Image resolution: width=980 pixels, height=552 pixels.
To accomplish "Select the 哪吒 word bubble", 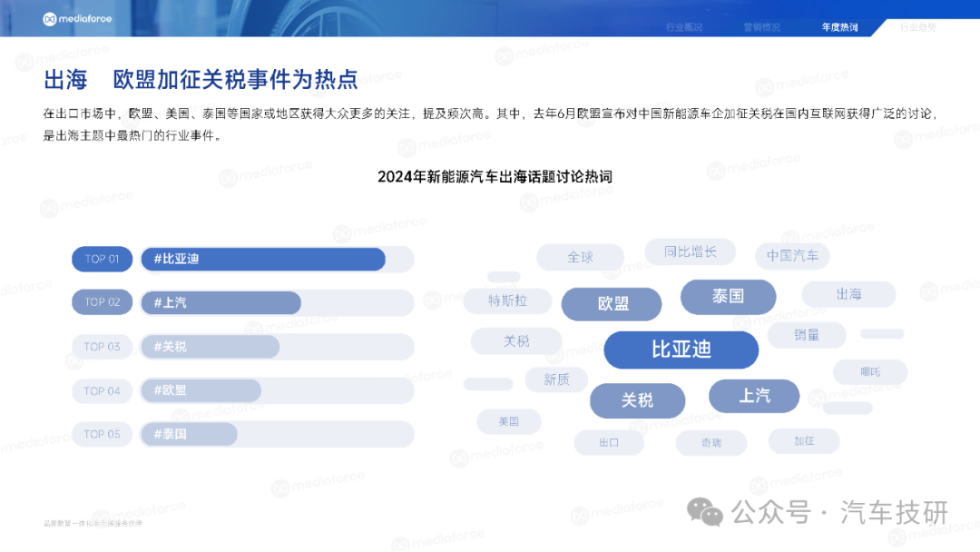I will coord(870,372).
